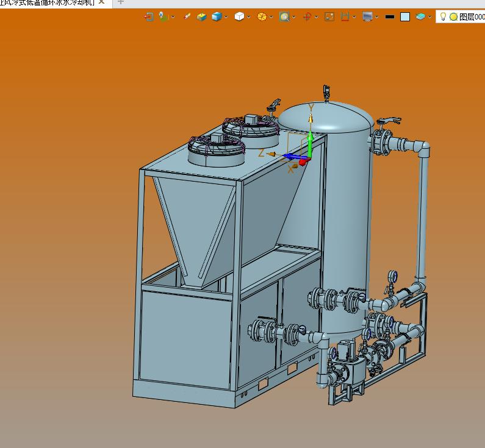Click the white cube icon
The image size is (485, 448).
click(239, 16)
